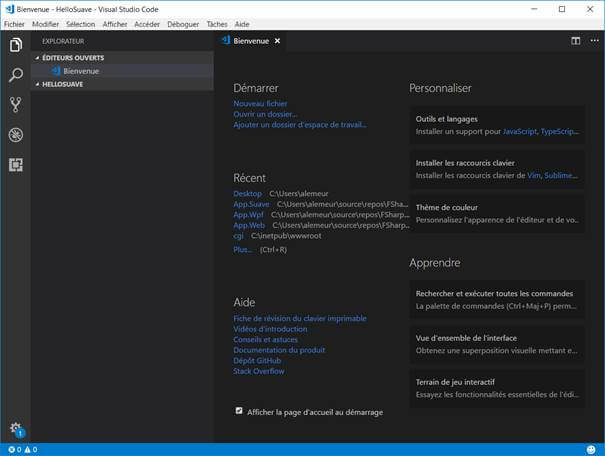This screenshot has height=456, width=605.
Task: Open the Stack Overflow link
Action: pyautogui.click(x=259, y=371)
